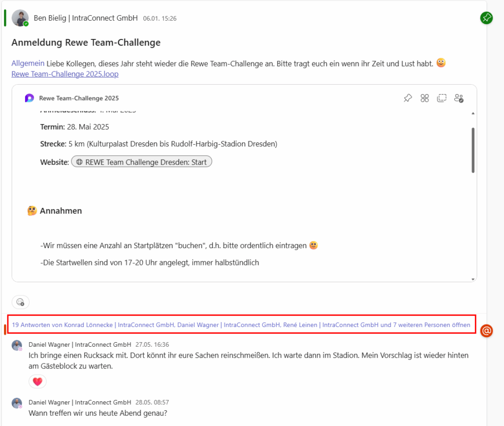Click the Loop logo beside Rewe Team-Challenge 2025

[30, 98]
